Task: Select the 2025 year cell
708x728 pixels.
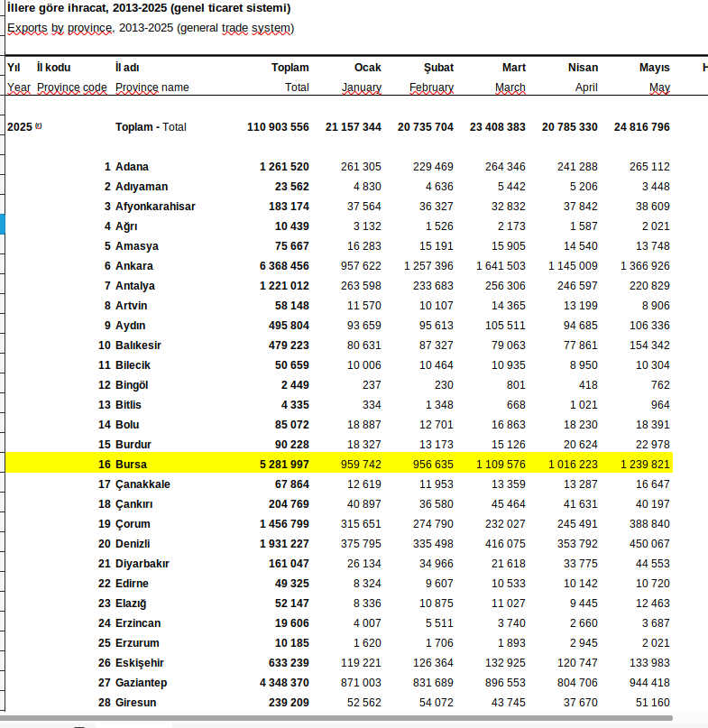Action: (x=20, y=127)
